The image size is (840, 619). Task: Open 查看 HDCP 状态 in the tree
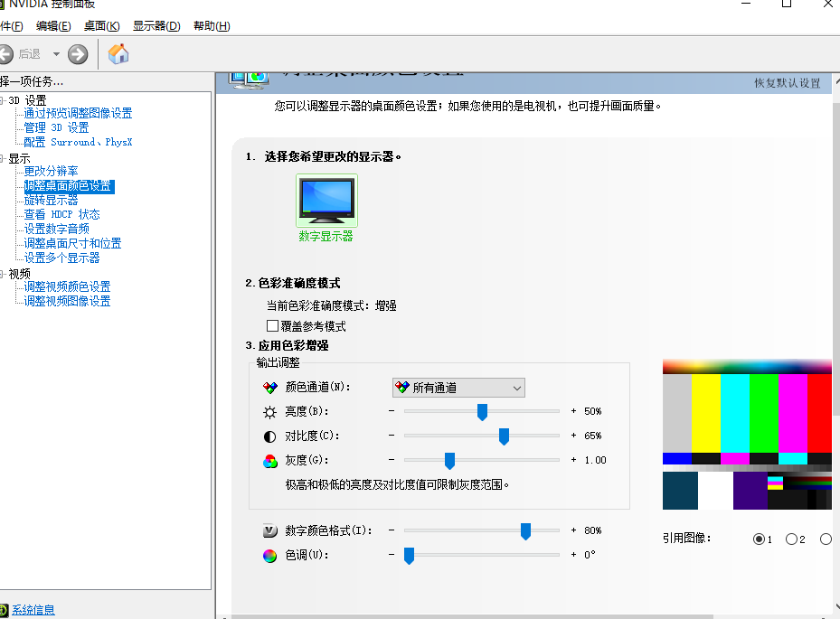click(x=61, y=214)
